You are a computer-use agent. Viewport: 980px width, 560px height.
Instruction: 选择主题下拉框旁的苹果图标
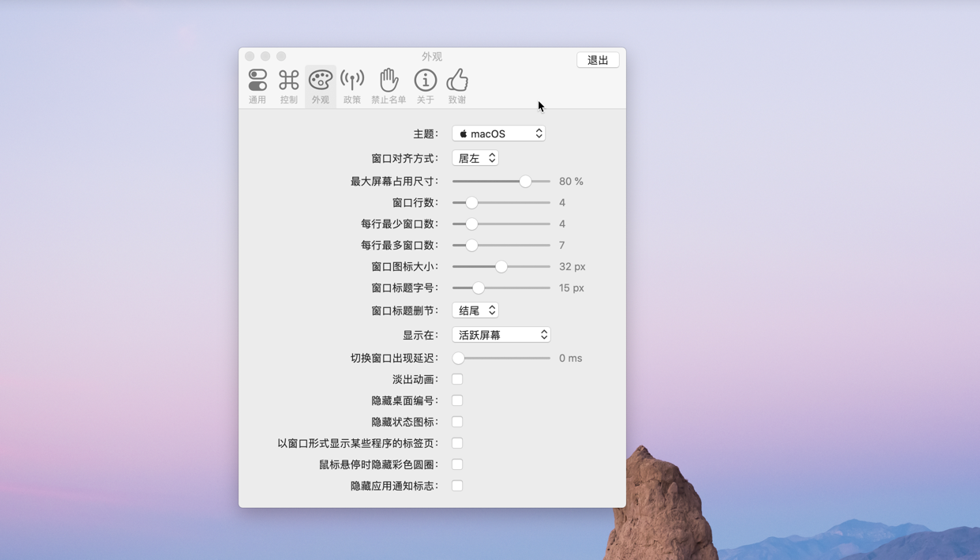[462, 133]
